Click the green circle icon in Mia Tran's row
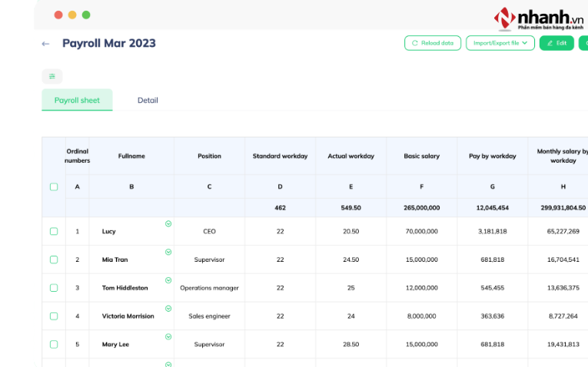Screen dimensions: 588x367 pos(168,252)
